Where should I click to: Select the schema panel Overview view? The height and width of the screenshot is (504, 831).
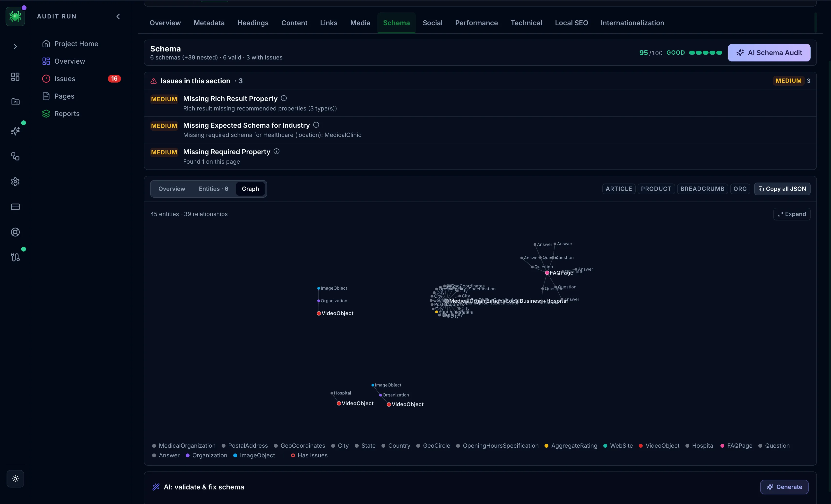pos(172,189)
